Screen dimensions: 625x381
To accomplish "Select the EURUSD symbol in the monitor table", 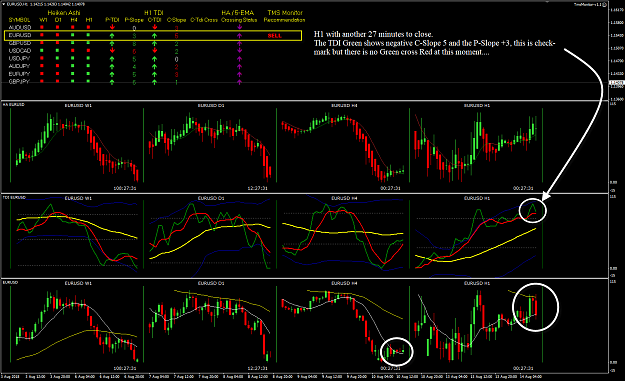I will (x=20, y=35).
